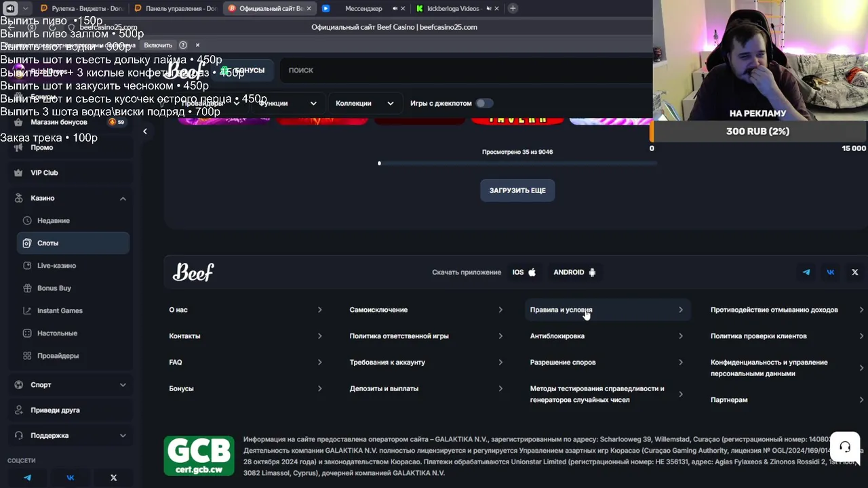Open Telegram link in footer header
Viewport: 868px width, 488px height.
806,272
